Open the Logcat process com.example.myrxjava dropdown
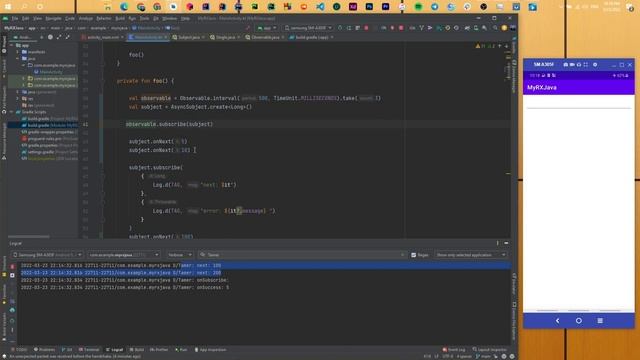Screen dimensions: 640x360 (123, 255)
